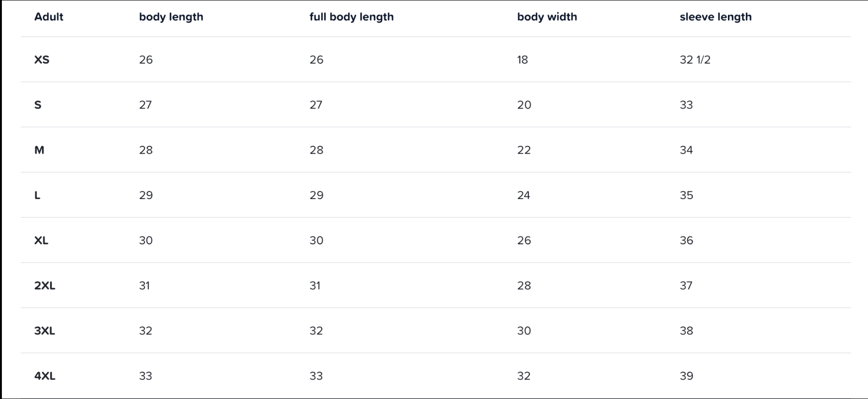The width and height of the screenshot is (868, 399).
Task: Click the 32 1/2 sleeve length value
Action: click(694, 60)
